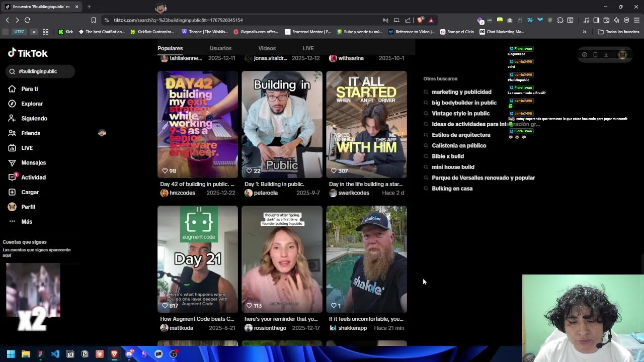Viewport: 644px width, 362px height.
Task: Open shakkerapp user profile link
Action: [x=348, y=328]
